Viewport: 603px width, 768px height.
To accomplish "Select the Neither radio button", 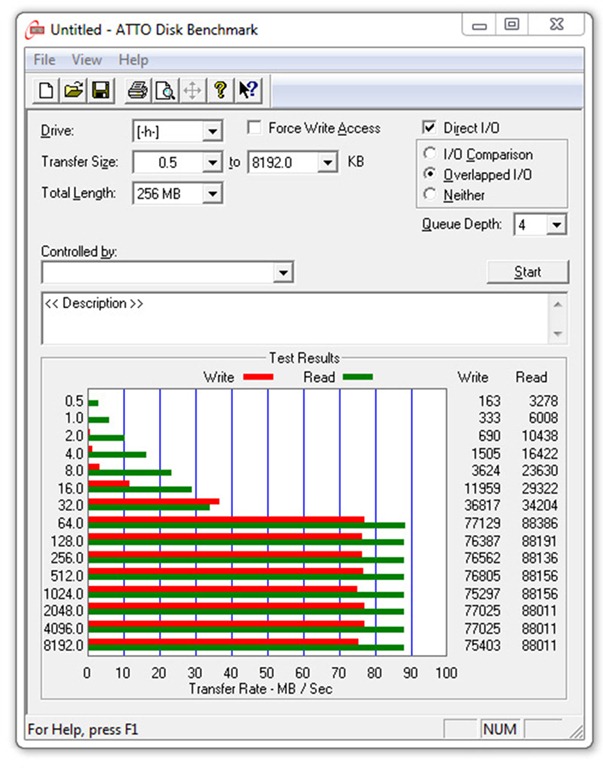I will click(430, 194).
